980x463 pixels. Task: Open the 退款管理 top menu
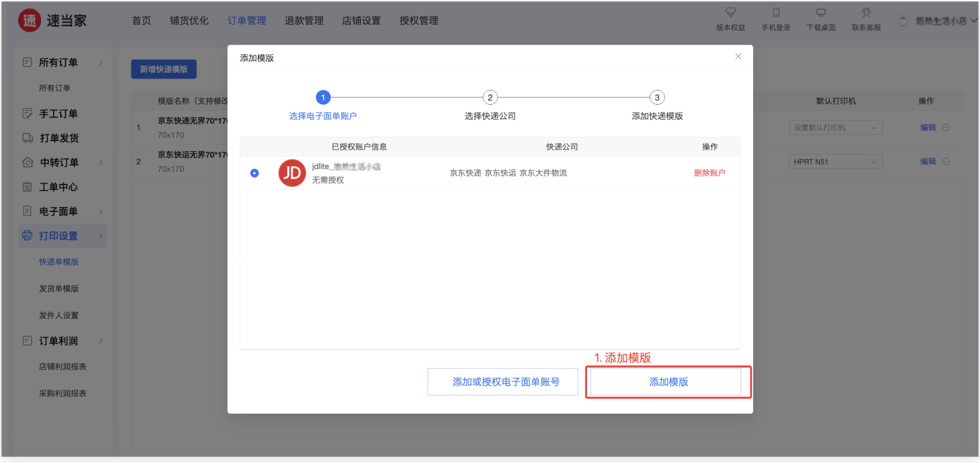(x=304, y=21)
